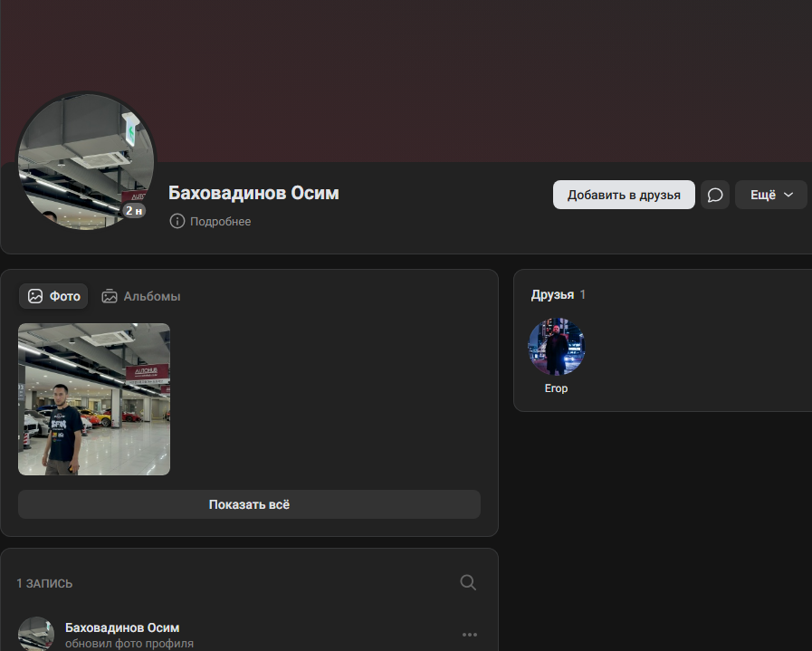The width and height of the screenshot is (812, 651).
Task: Open the post author's small avatar
Action: (x=35, y=634)
